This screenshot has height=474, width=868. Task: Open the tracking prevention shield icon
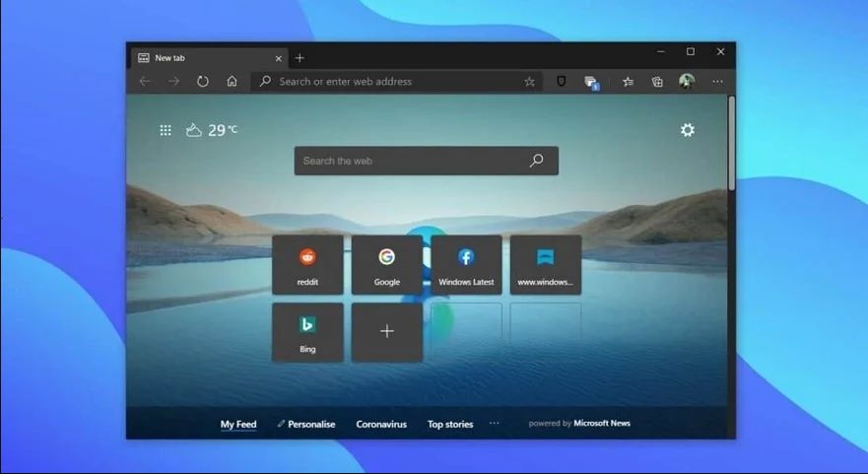point(561,82)
